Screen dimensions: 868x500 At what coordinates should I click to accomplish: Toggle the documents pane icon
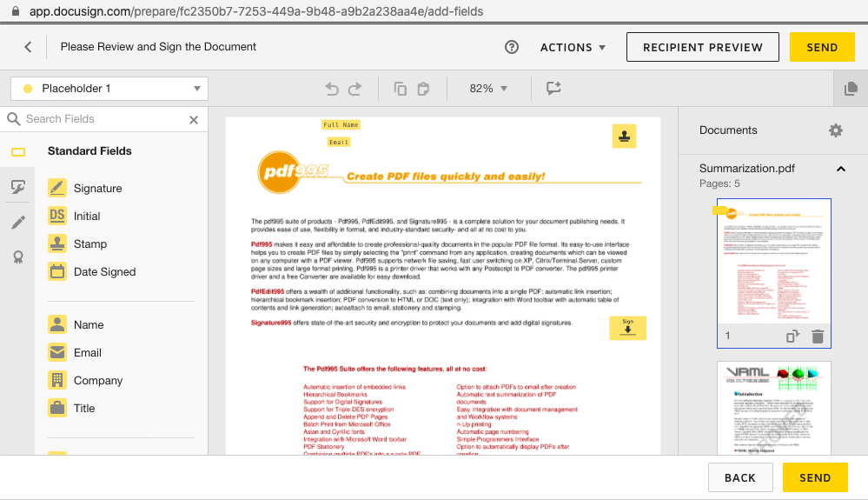click(x=851, y=89)
